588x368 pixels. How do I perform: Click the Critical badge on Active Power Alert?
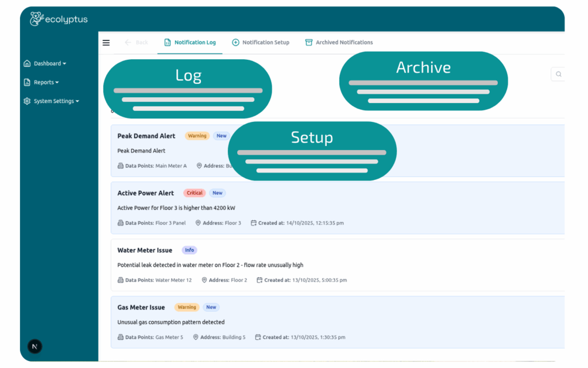(195, 193)
